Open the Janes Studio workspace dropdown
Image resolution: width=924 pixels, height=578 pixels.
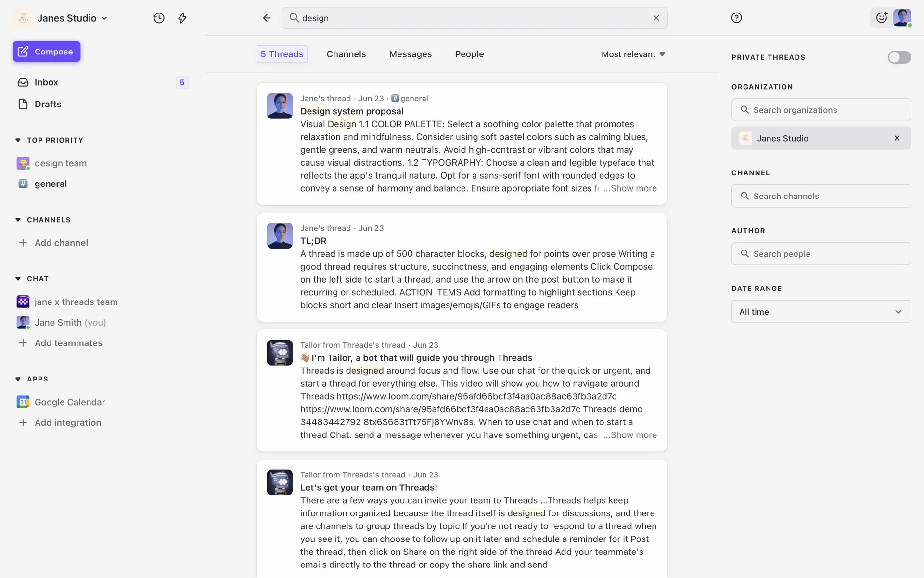(x=72, y=18)
